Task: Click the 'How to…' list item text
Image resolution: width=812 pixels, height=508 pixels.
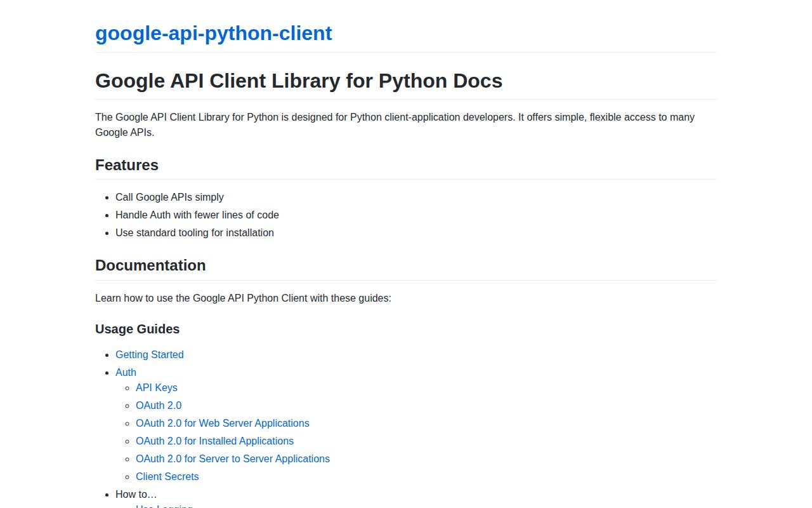Action: point(136,494)
